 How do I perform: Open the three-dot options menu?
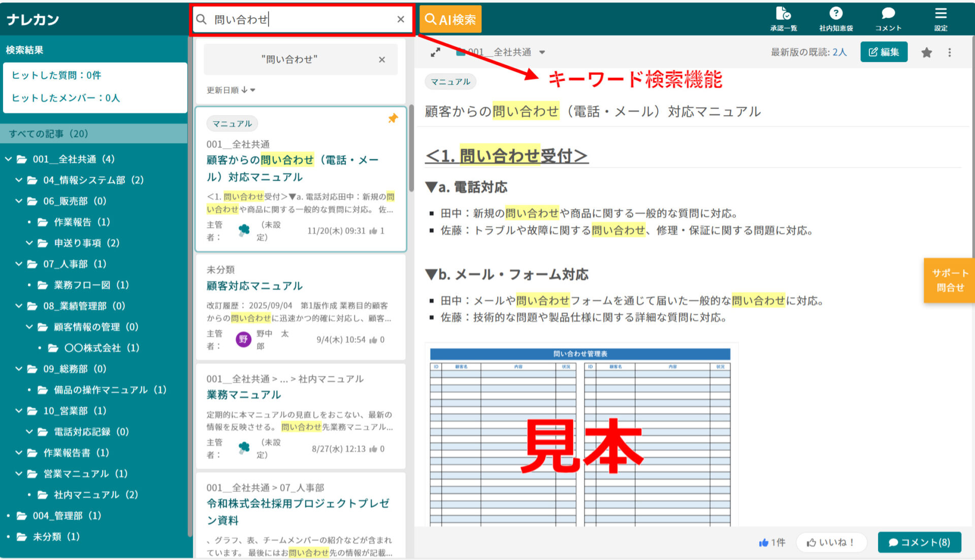point(949,52)
